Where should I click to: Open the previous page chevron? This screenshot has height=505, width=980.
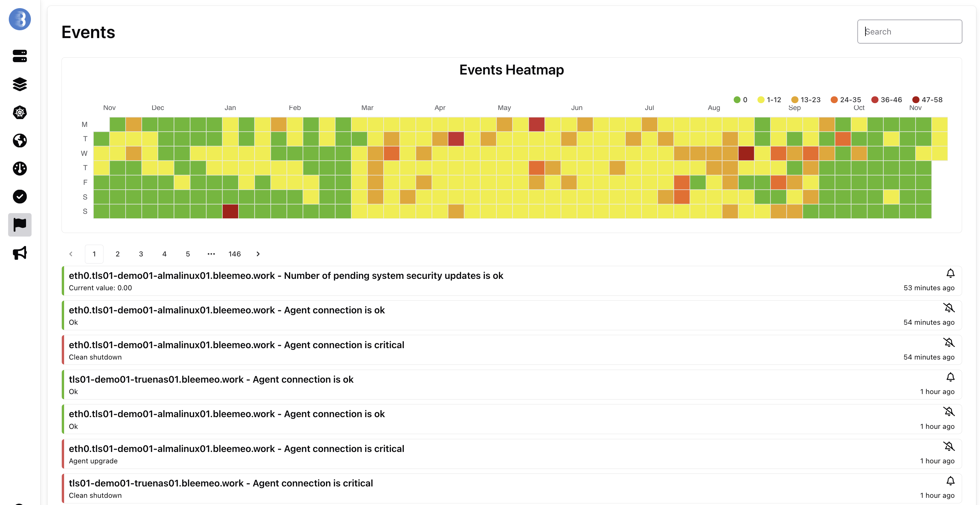(71, 254)
